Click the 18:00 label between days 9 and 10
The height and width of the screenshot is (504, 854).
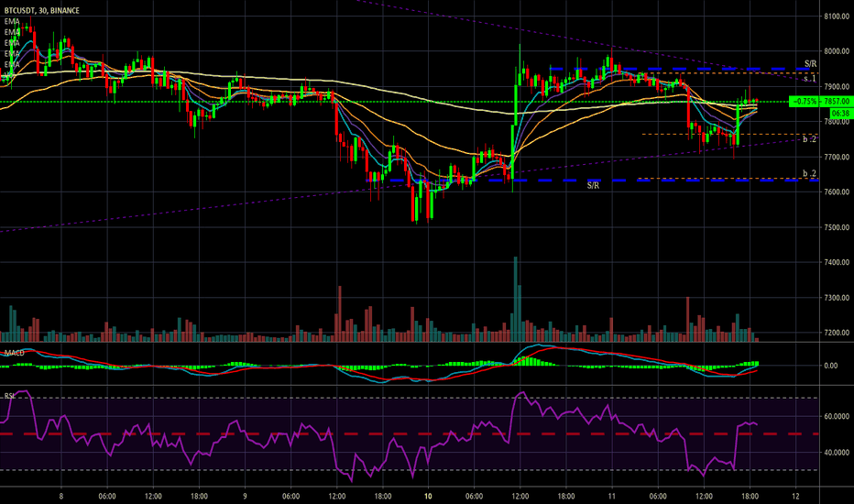pos(382,496)
